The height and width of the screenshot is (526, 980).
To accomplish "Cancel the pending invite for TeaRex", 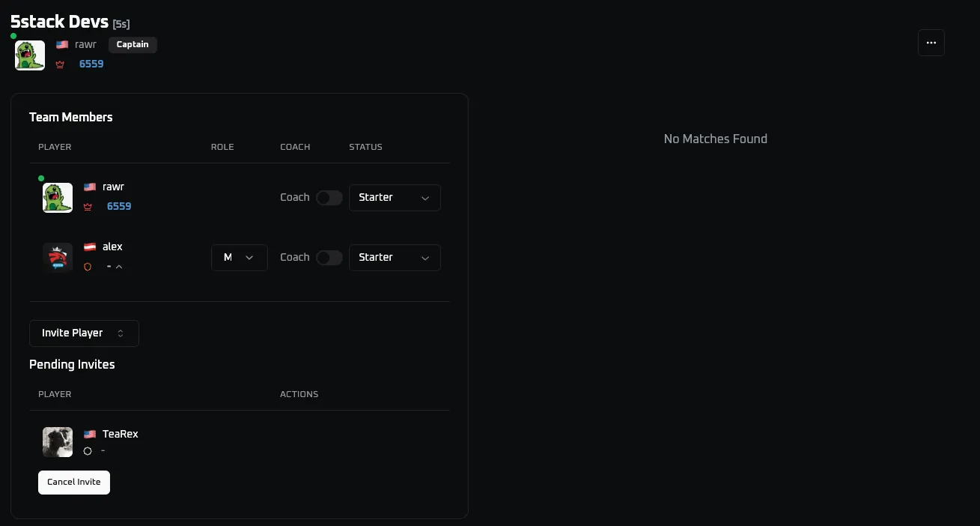I will coord(74,483).
